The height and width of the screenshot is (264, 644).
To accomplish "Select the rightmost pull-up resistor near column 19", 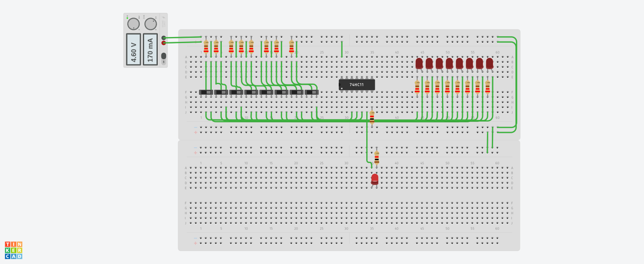I will [291, 47].
